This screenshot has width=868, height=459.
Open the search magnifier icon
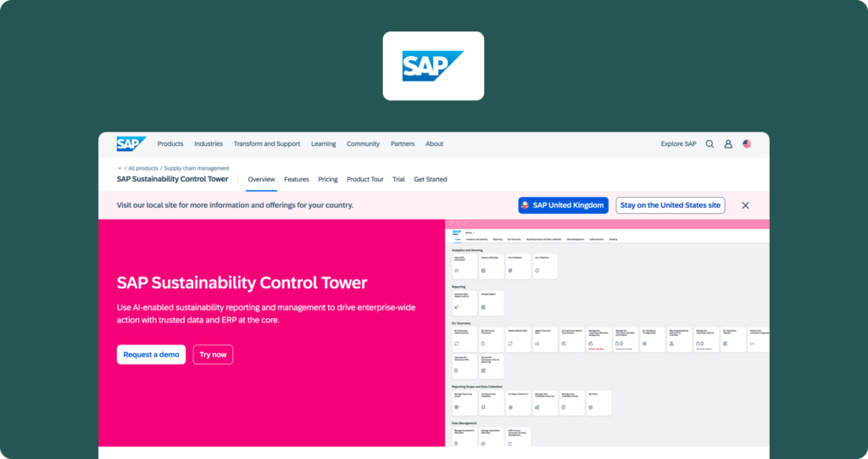(x=709, y=144)
